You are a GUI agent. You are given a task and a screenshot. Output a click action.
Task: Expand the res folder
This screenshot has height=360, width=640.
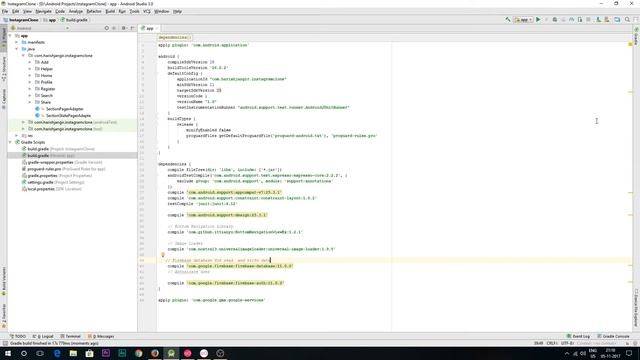tap(17, 136)
